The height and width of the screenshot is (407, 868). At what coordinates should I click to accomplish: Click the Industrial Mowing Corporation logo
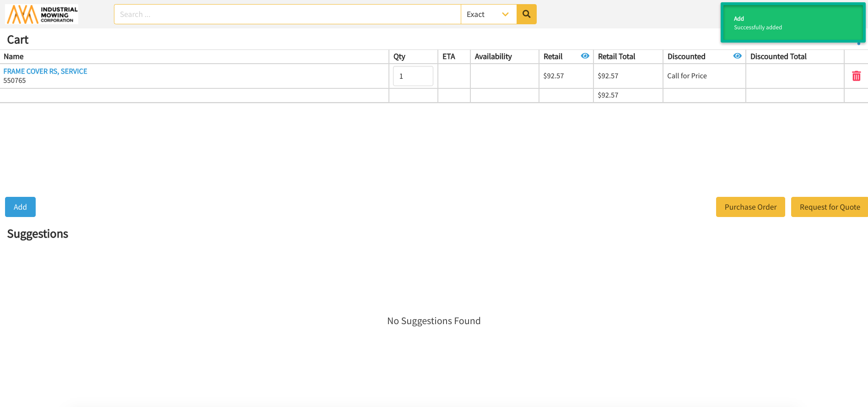coord(42,14)
